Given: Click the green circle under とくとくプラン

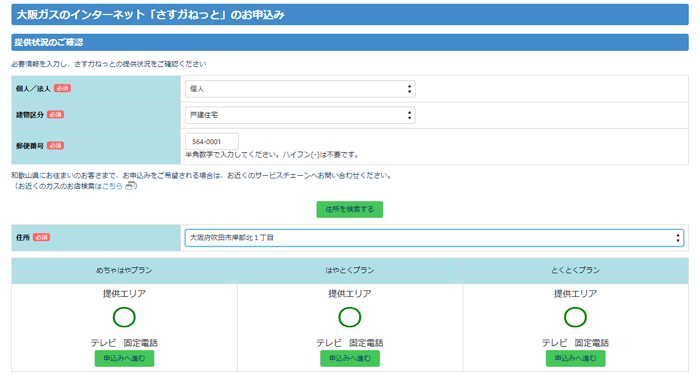Looking at the screenshot, I should click(x=575, y=317).
